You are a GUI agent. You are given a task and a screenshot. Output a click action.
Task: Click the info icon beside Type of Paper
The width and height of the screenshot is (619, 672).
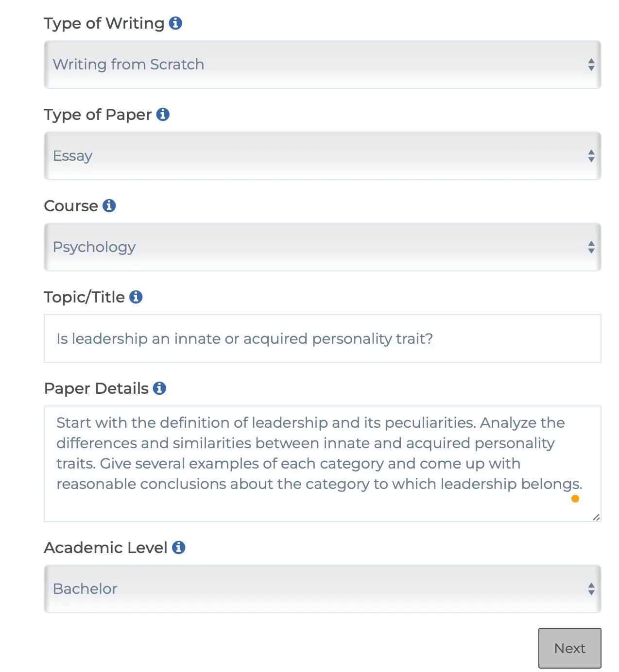[x=163, y=114]
